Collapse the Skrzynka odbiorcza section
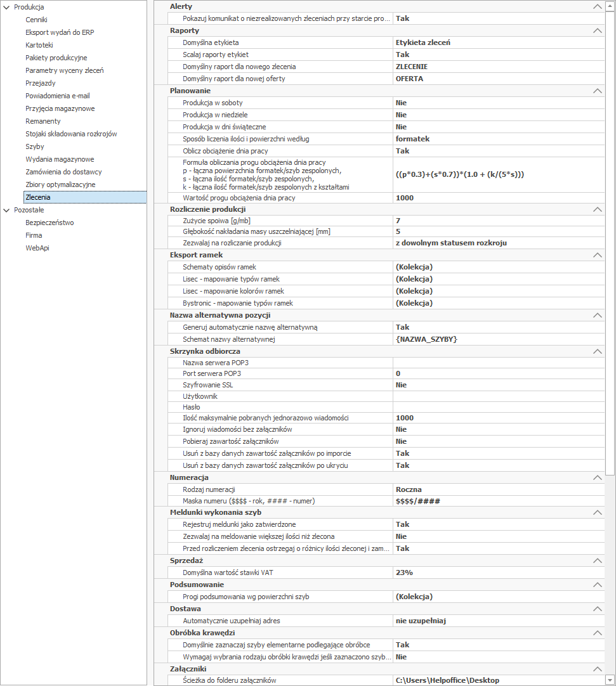This screenshot has height=686, width=616. click(x=596, y=351)
